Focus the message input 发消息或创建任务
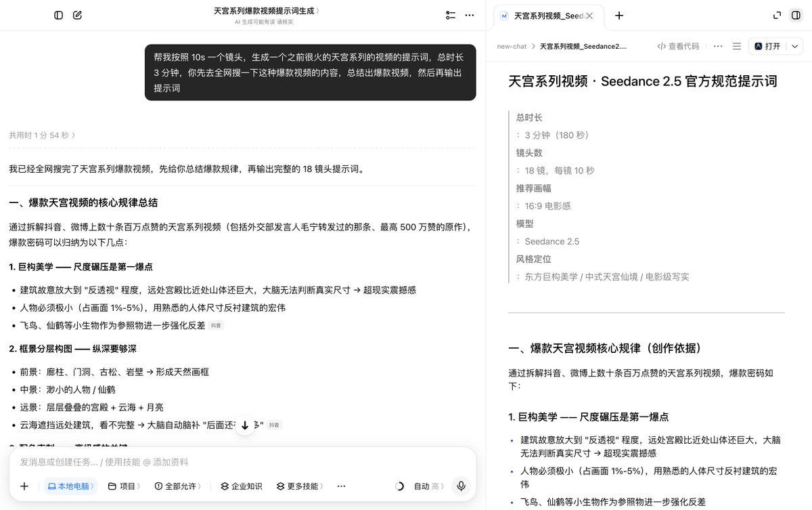 coord(242,462)
